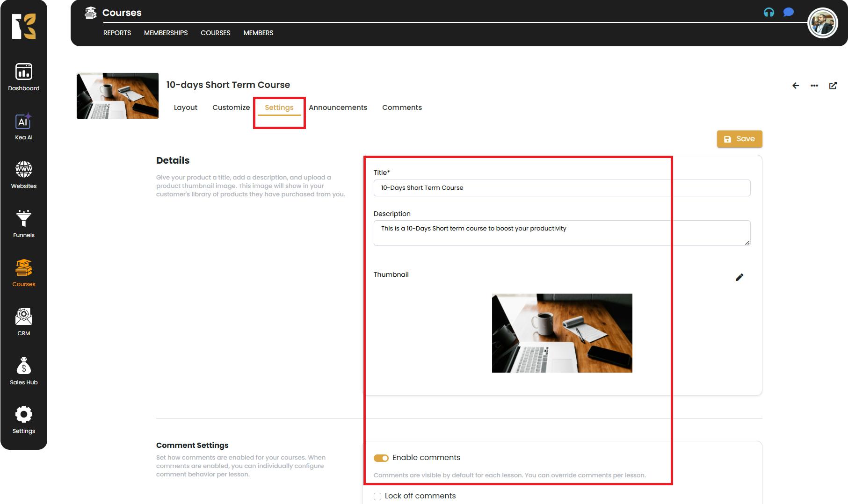The width and height of the screenshot is (848, 504).
Task: Toggle the Enable comments switch
Action: pos(381,458)
